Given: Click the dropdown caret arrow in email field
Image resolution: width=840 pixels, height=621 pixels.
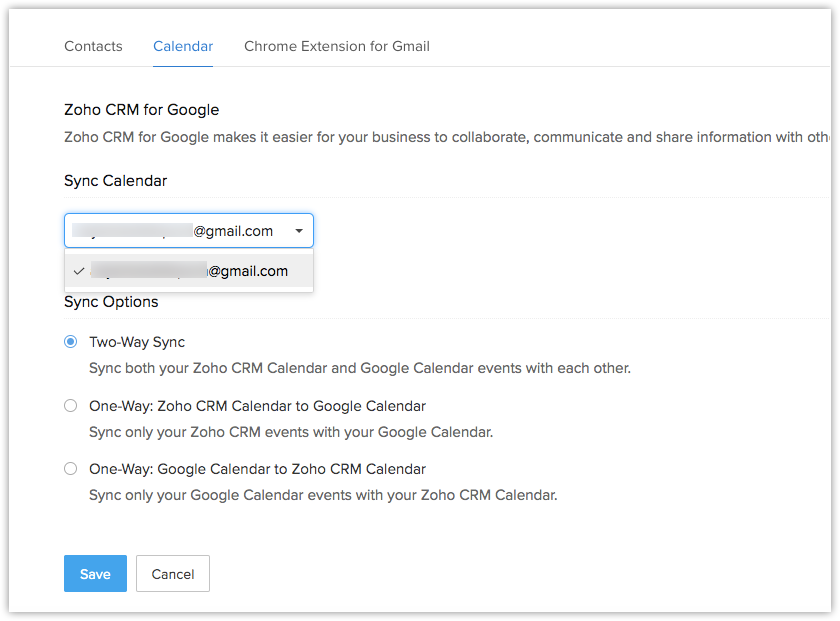Looking at the screenshot, I should 299,231.
